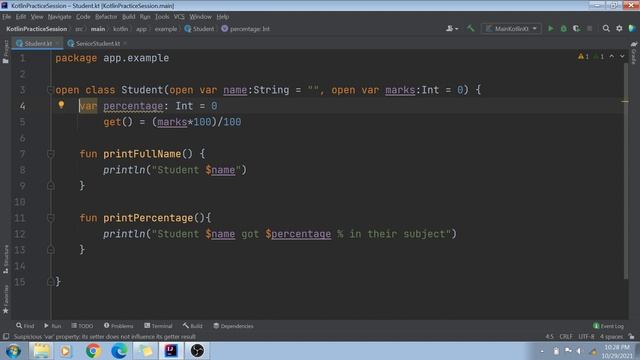Click the yellow lightbulb on line 4
This screenshot has width=640, height=360.
click(x=61, y=105)
